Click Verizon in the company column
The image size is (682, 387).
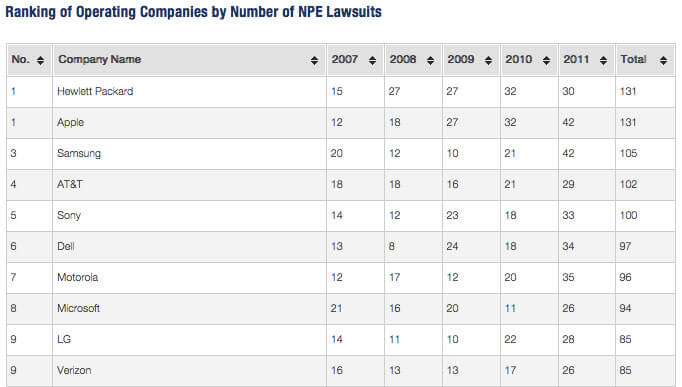point(74,370)
